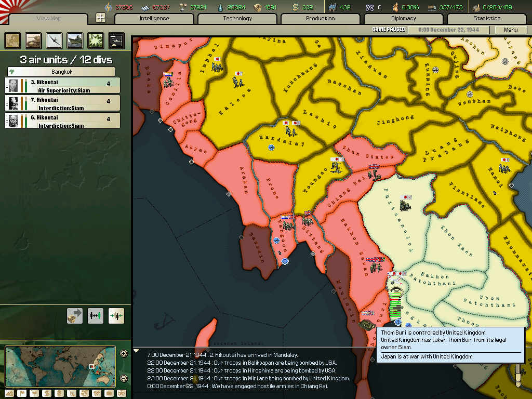The width and height of the screenshot is (532, 399).
Task: Open the combat explosion icon panel
Action: pos(96,41)
